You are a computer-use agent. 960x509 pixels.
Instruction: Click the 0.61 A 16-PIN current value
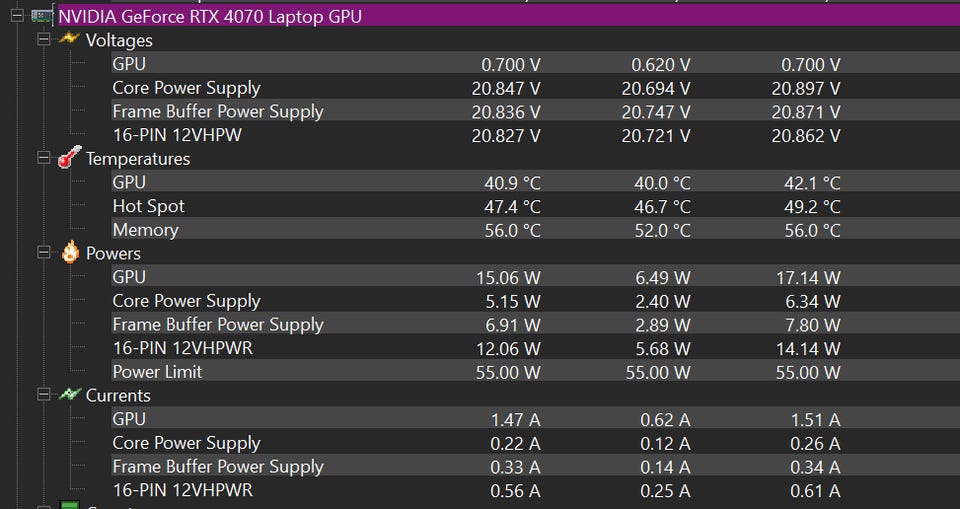click(815, 491)
